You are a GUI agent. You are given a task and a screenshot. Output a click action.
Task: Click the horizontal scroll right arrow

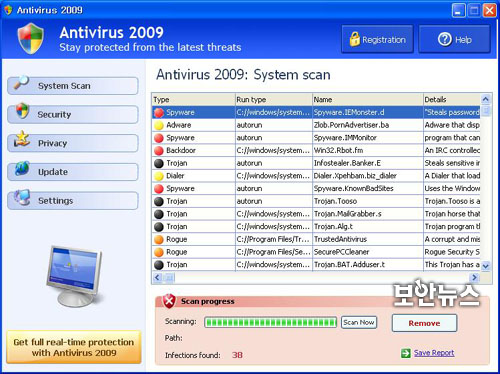tap(474, 277)
